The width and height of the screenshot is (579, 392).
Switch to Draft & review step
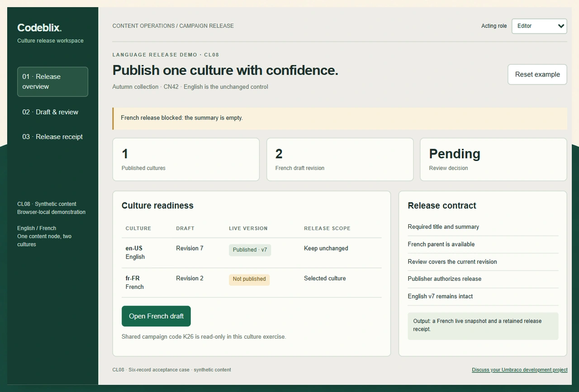pyautogui.click(x=52, y=112)
